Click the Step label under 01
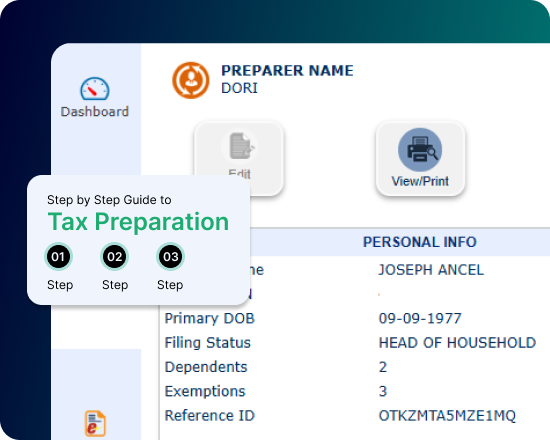 pyautogui.click(x=60, y=285)
